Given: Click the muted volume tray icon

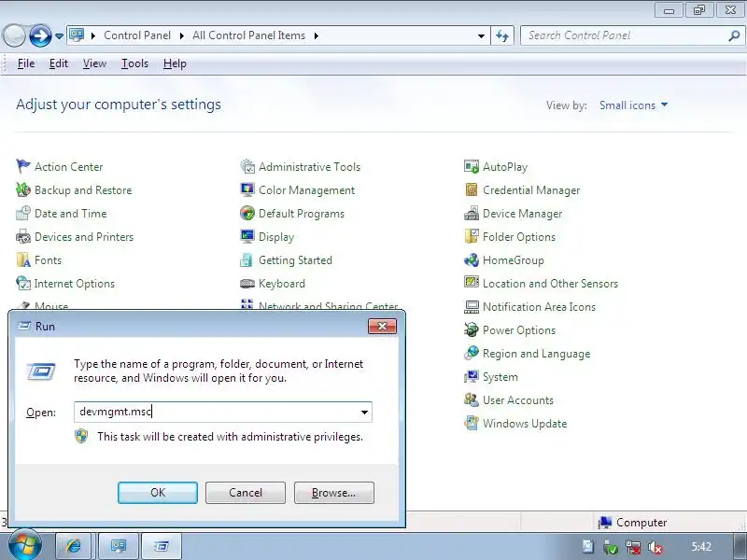Looking at the screenshot, I should pyautogui.click(x=655, y=547).
